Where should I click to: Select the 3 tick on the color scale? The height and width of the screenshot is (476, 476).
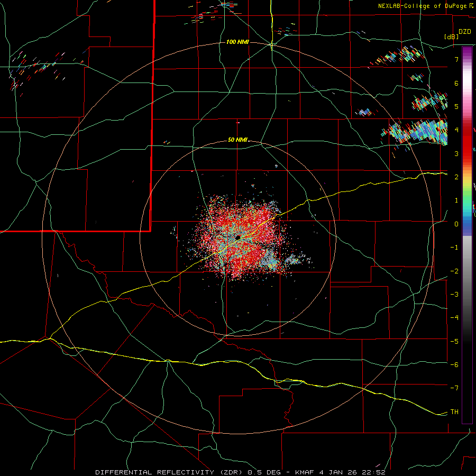456,153
